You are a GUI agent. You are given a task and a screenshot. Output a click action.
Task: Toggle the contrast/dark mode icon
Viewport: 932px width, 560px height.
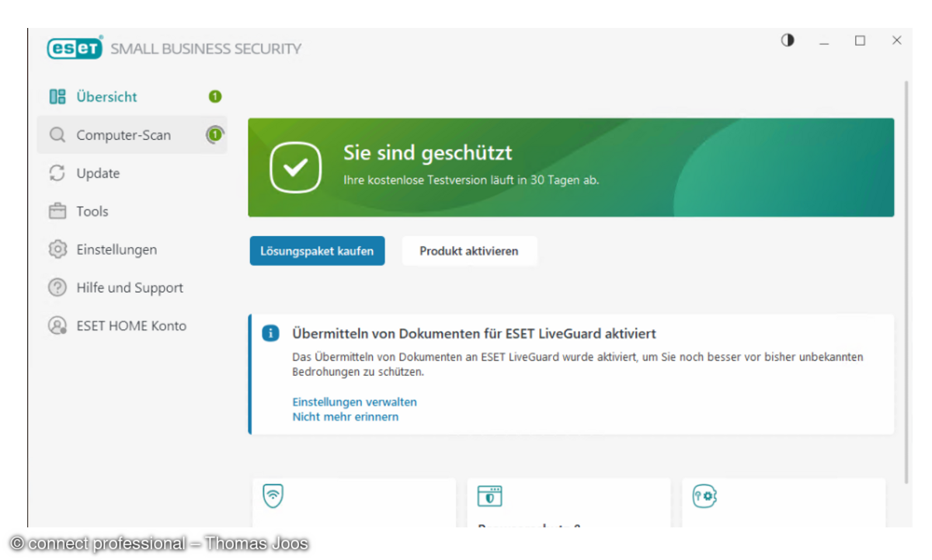788,40
